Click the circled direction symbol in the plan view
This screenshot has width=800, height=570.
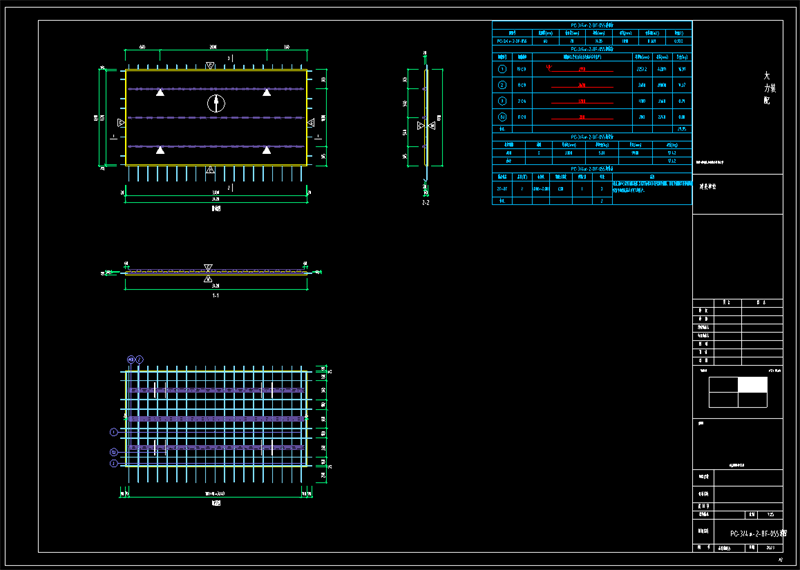click(216, 104)
